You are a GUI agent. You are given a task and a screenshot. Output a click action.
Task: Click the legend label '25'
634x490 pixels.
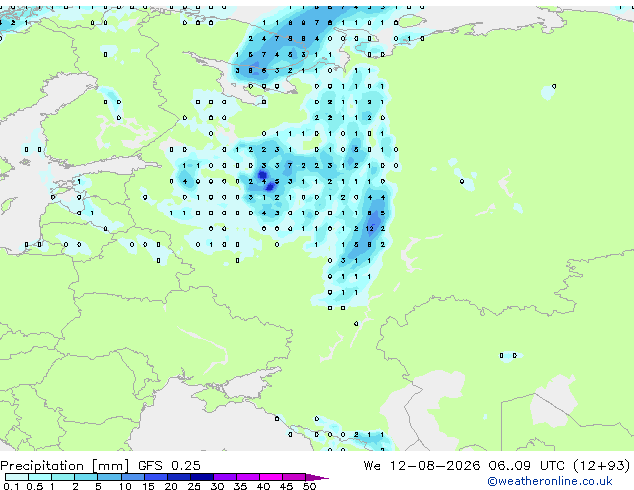coord(194,486)
